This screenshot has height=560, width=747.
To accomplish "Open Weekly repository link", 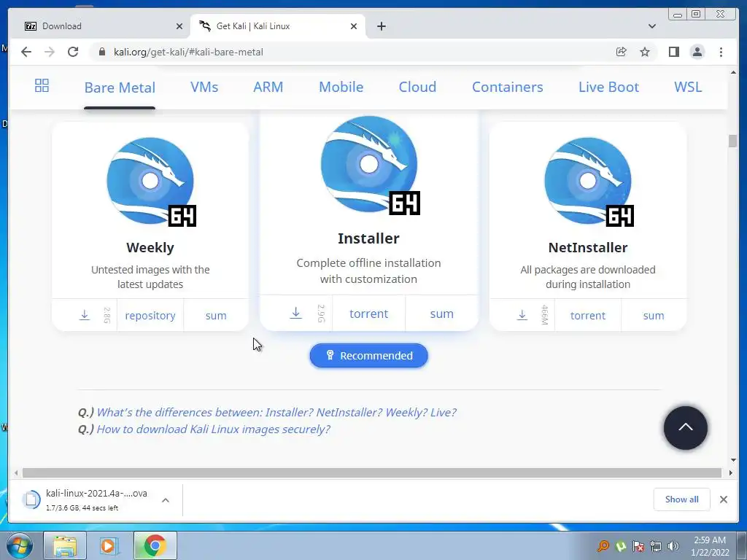I will point(150,315).
